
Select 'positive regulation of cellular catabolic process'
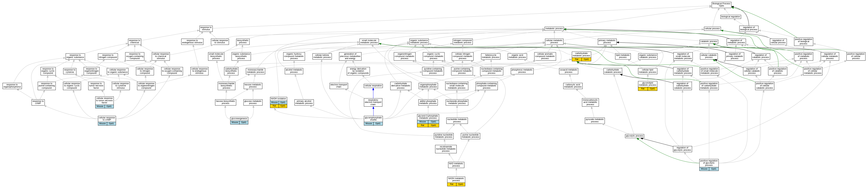coord(765,86)
